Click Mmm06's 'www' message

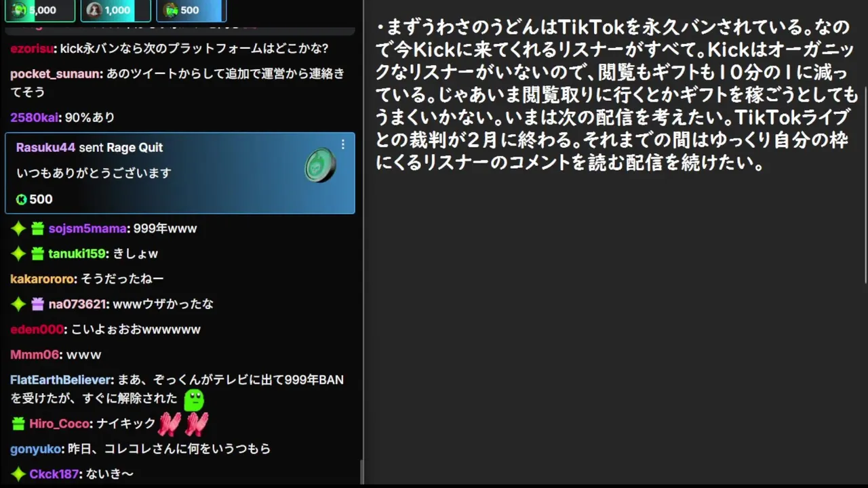[x=83, y=354]
